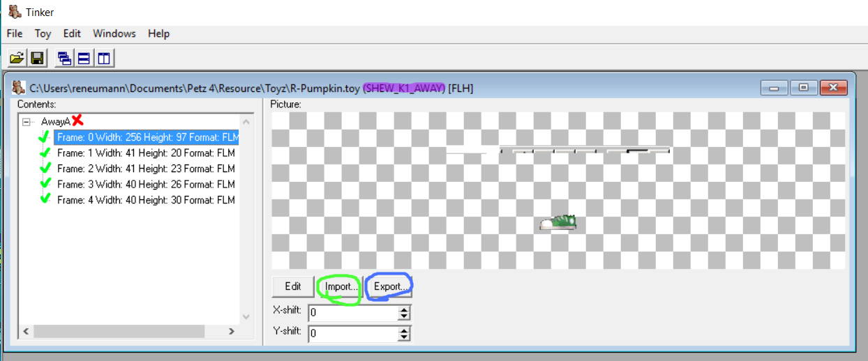Open the Windows menu
Viewport: 868px width, 361px height.
[x=114, y=33]
